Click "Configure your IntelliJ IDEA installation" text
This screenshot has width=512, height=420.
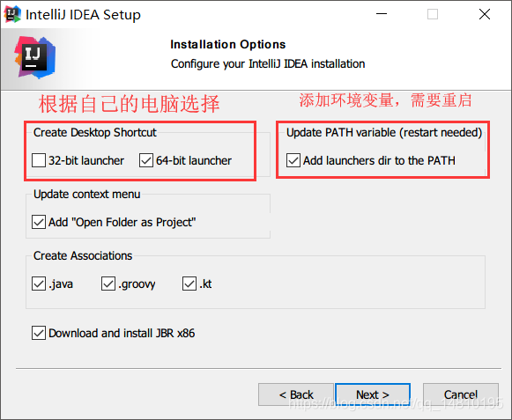(x=268, y=64)
